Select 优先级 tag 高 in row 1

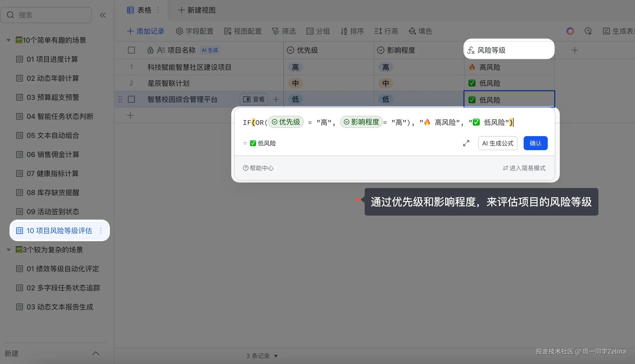coord(295,67)
